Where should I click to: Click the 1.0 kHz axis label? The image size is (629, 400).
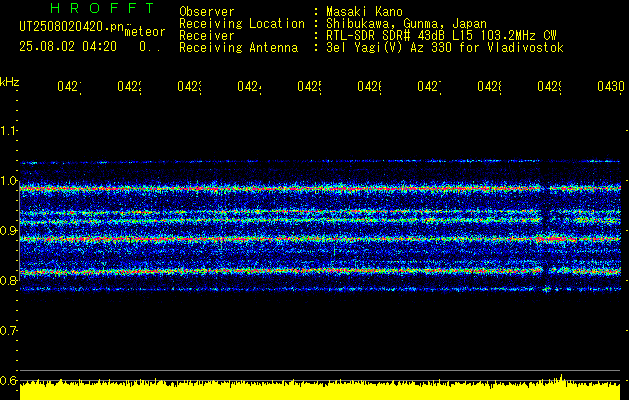[8, 181]
